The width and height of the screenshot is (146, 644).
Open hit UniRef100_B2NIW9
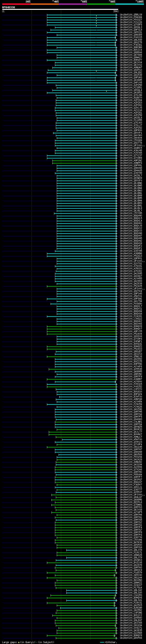[x=131, y=608]
